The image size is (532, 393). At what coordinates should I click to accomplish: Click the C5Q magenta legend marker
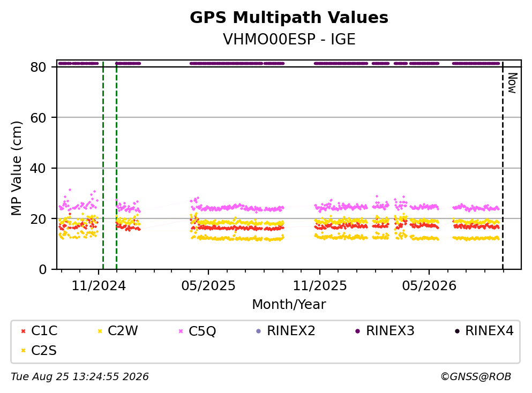point(181,331)
